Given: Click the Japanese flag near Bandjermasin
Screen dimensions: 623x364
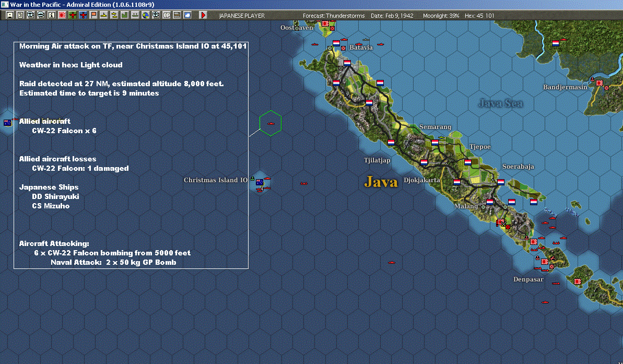Looking at the screenshot, I should coord(599,83).
